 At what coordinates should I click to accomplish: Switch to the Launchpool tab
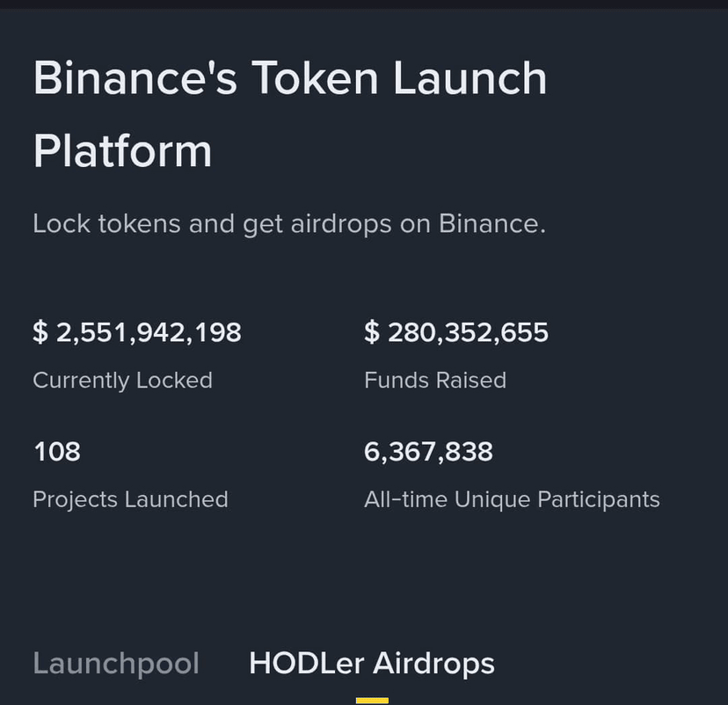[116, 664]
